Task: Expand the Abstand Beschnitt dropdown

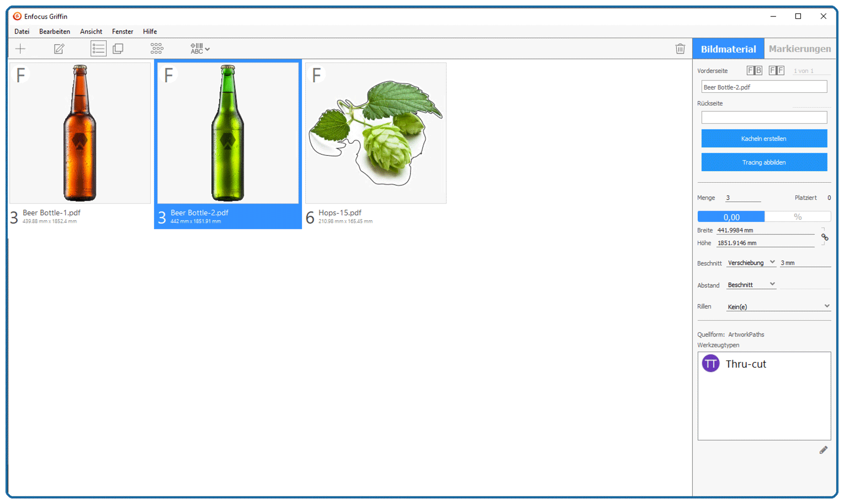Action: coord(751,284)
